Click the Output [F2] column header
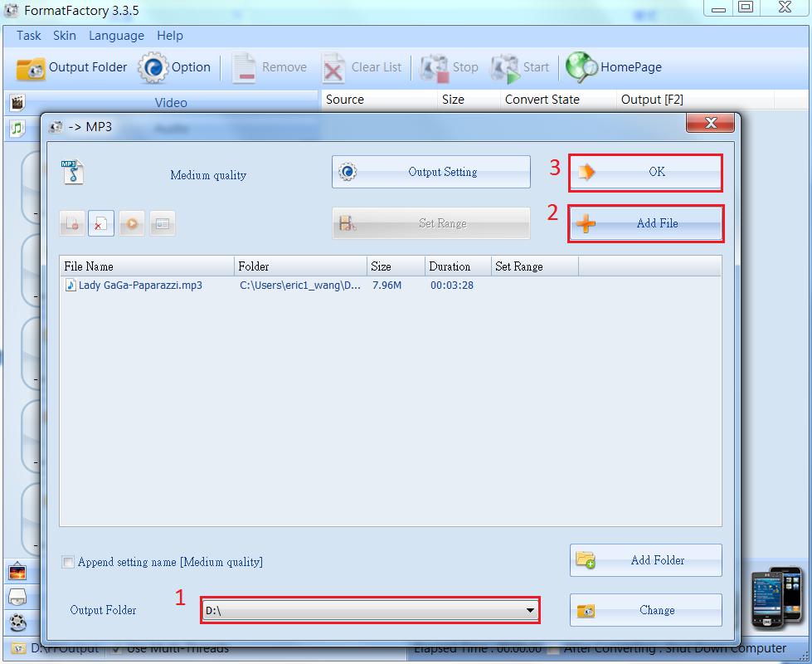Viewport: 812px width, 664px height. click(696, 100)
